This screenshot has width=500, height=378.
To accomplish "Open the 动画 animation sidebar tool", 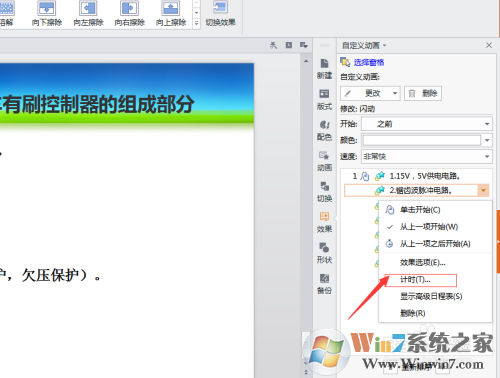I will pyautogui.click(x=324, y=161).
